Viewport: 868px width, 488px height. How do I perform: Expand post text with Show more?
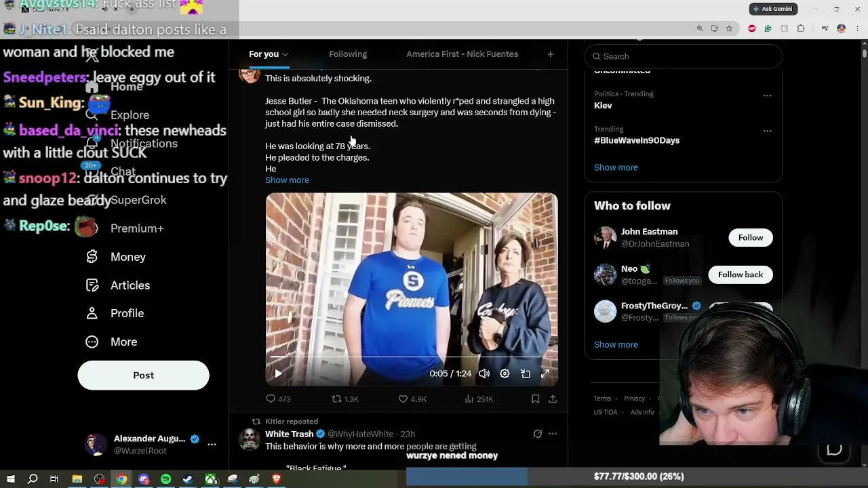(x=287, y=180)
